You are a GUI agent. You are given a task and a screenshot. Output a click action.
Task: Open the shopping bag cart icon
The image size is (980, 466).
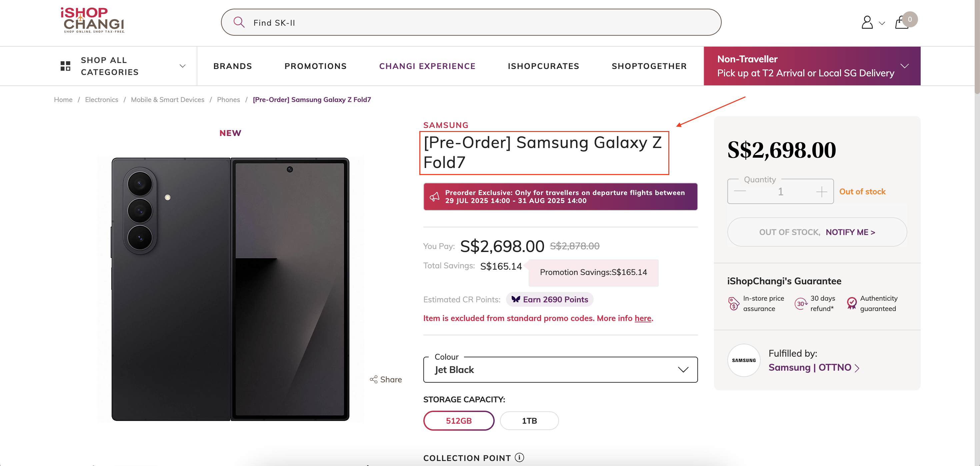coord(902,22)
